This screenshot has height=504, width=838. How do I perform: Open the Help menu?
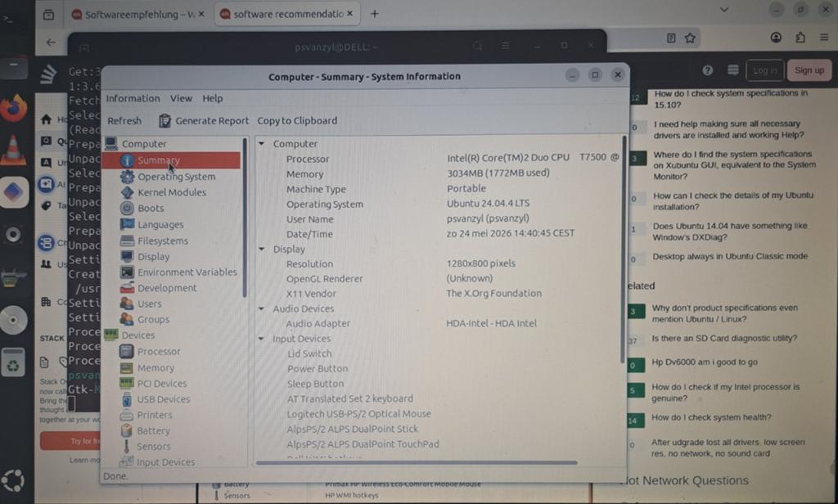pyautogui.click(x=212, y=98)
